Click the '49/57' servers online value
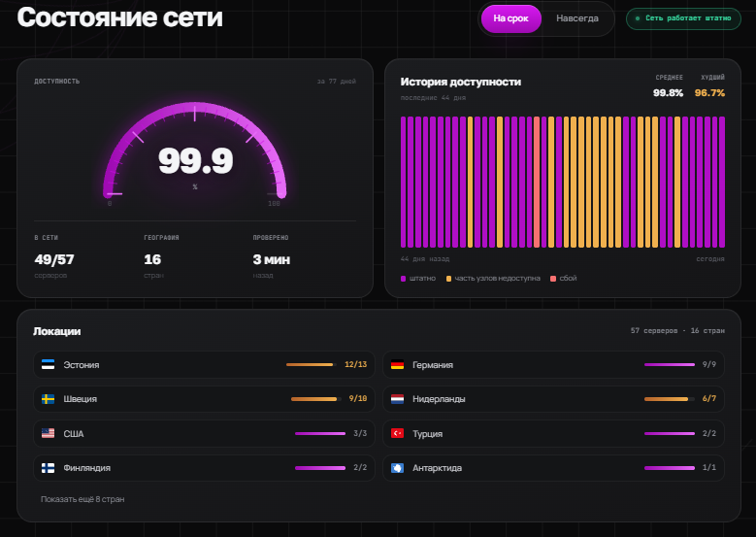This screenshot has width=756, height=537. click(x=54, y=259)
